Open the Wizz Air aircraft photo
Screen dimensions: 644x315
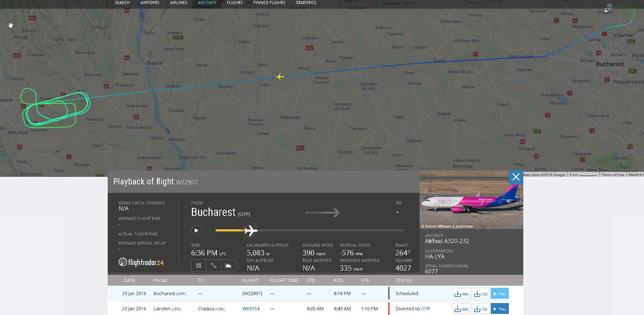pyautogui.click(x=471, y=200)
